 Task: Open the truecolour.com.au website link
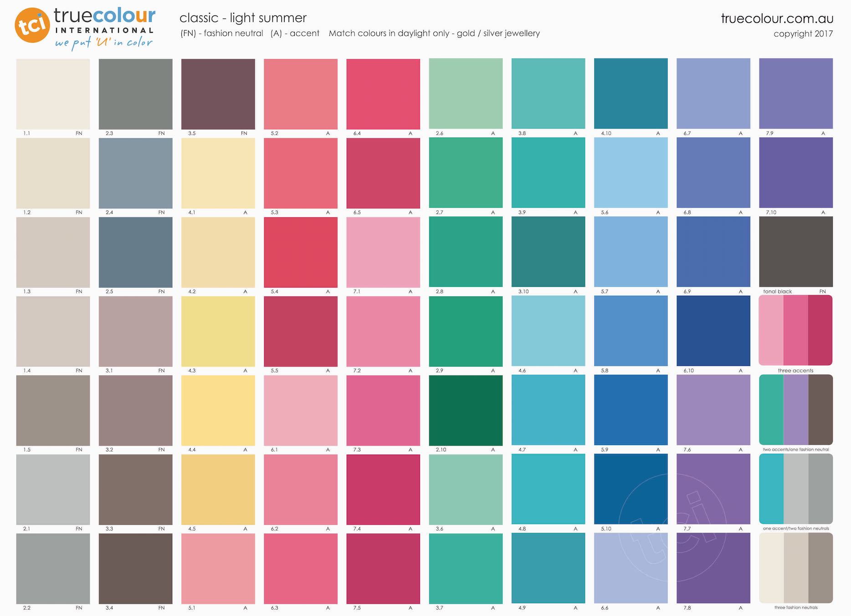tap(777, 18)
